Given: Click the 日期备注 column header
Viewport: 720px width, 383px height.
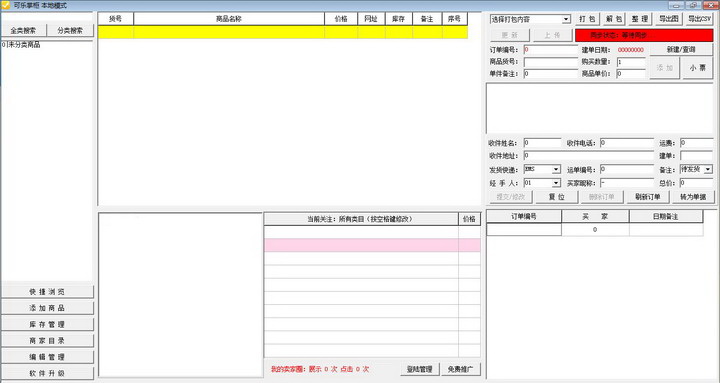Looking at the screenshot, I should pos(666,216).
